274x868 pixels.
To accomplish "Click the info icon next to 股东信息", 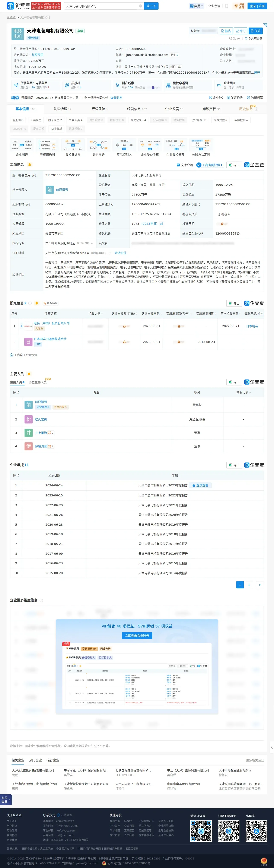I will coord(30,303).
